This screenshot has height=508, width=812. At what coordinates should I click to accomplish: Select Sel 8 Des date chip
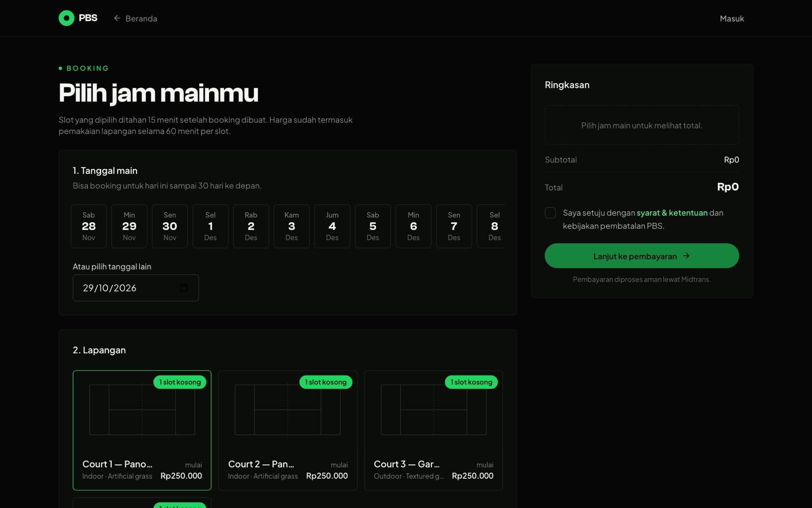tap(491, 226)
